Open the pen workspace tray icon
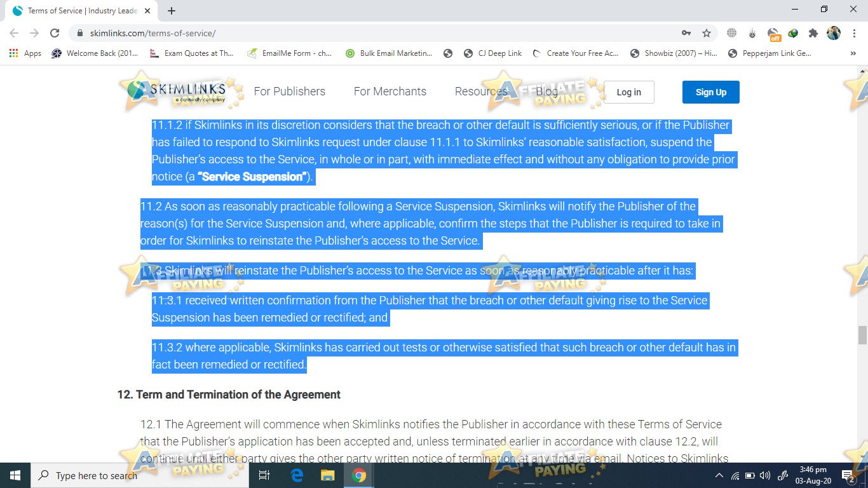 [x=783, y=475]
